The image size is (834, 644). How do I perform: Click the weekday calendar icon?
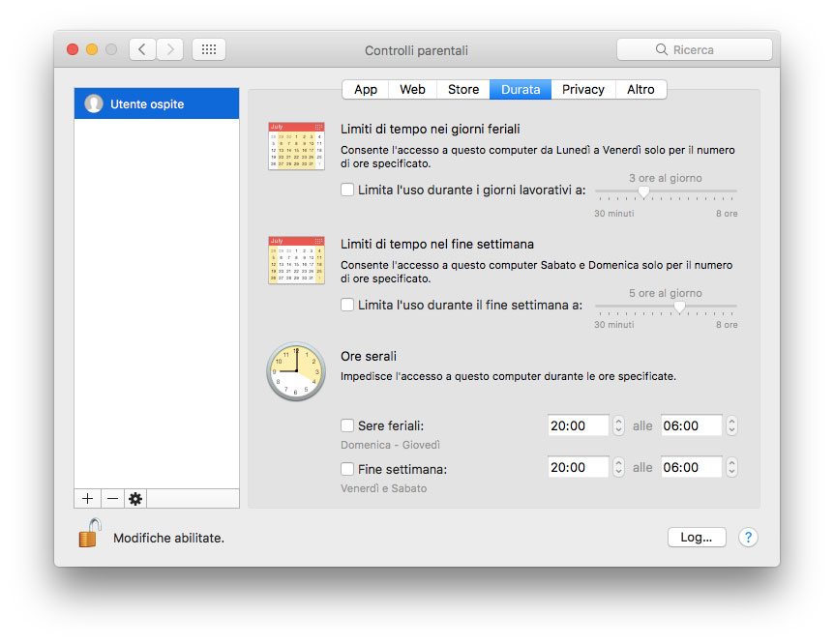point(296,146)
